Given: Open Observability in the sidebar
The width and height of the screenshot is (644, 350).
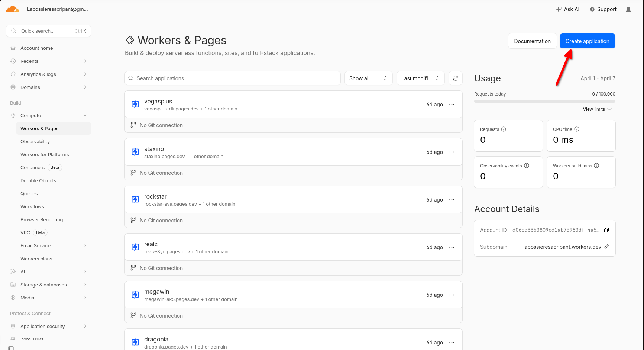Looking at the screenshot, I should click(35, 141).
